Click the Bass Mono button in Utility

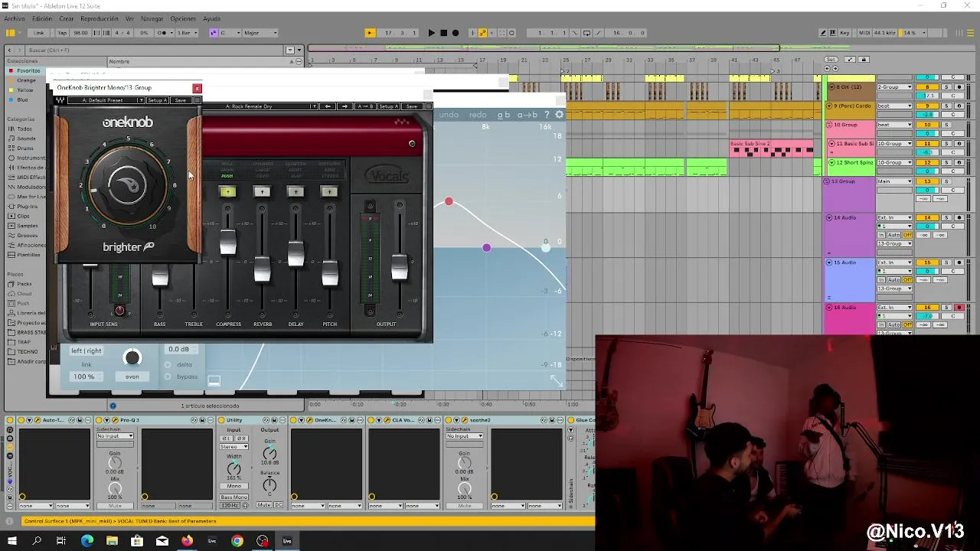(x=234, y=497)
